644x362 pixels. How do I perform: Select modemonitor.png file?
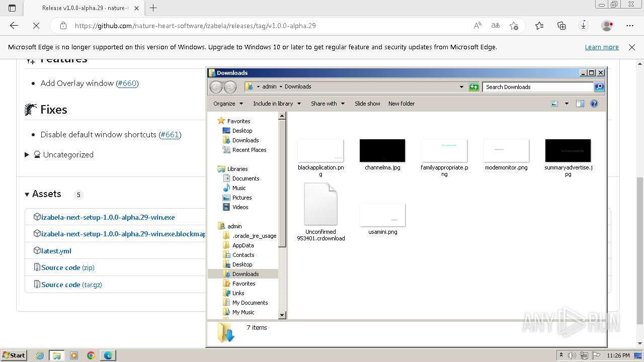506,155
